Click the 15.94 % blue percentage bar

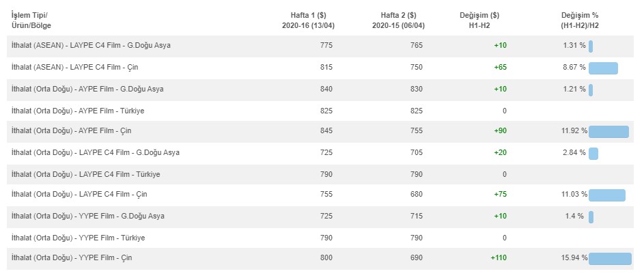(610, 259)
